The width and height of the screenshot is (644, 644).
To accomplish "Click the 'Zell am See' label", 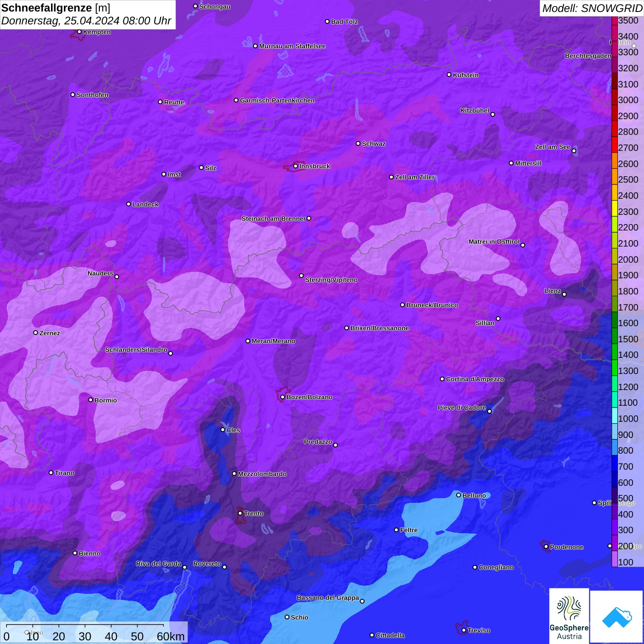I will coord(552,147).
